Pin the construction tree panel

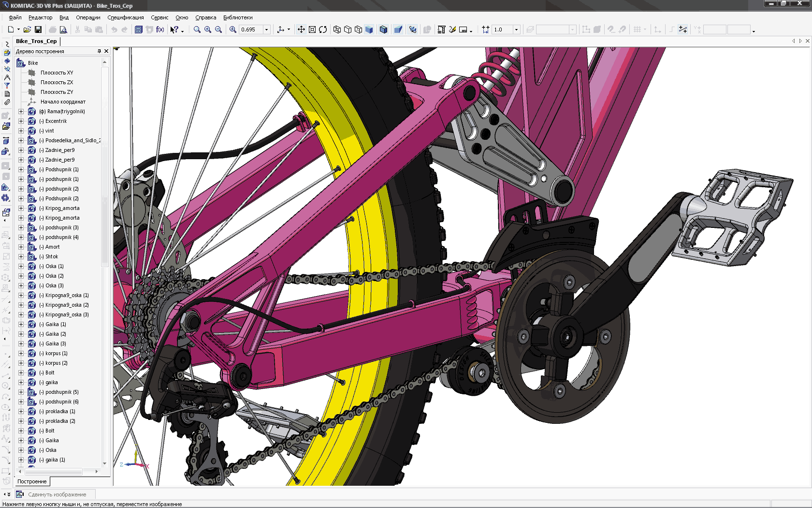click(x=99, y=51)
